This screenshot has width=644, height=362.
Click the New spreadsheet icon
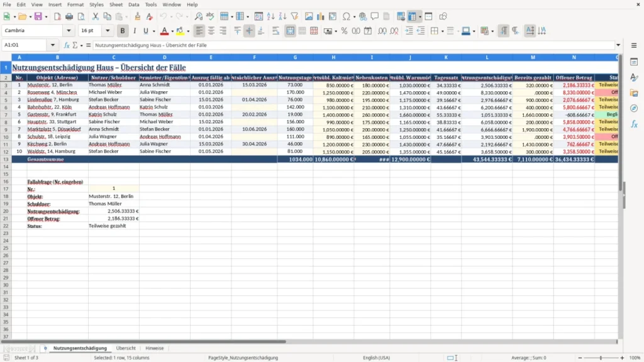6,16
